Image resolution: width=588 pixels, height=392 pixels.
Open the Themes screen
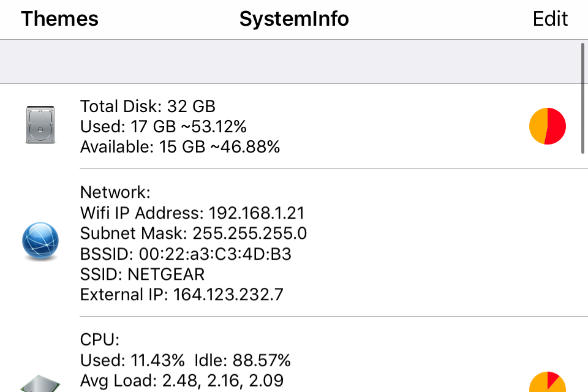pyautogui.click(x=59, y=19)
